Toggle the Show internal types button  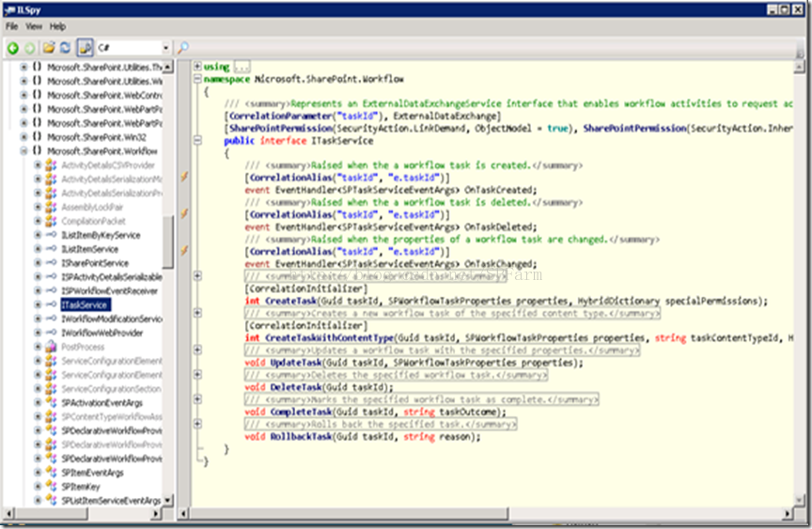coord(85,48)
